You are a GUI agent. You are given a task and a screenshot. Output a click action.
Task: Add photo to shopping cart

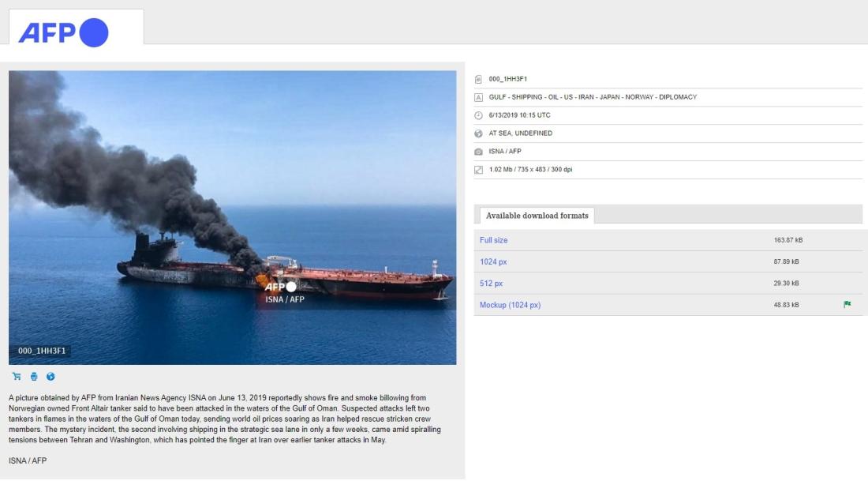pyautogui.click(x=17, y=377)
